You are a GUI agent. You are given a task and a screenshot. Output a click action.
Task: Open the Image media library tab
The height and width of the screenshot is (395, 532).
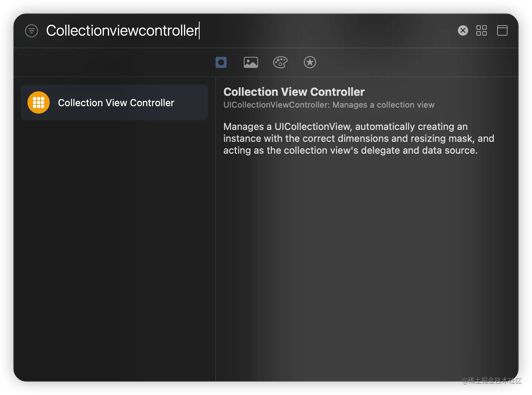pos(251,62)
